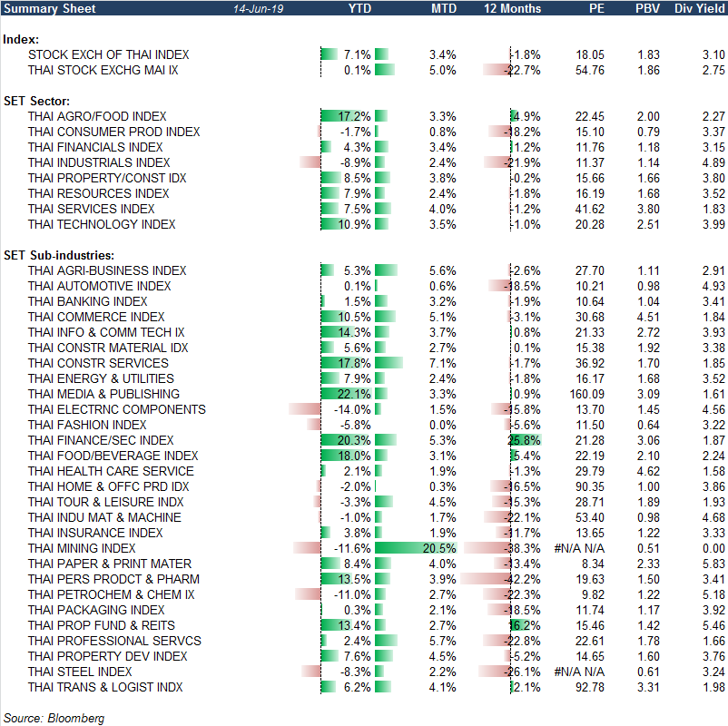
Task: Select the -42.2% 12-month Pers Prodct value
Action: (x=523, y=579)
